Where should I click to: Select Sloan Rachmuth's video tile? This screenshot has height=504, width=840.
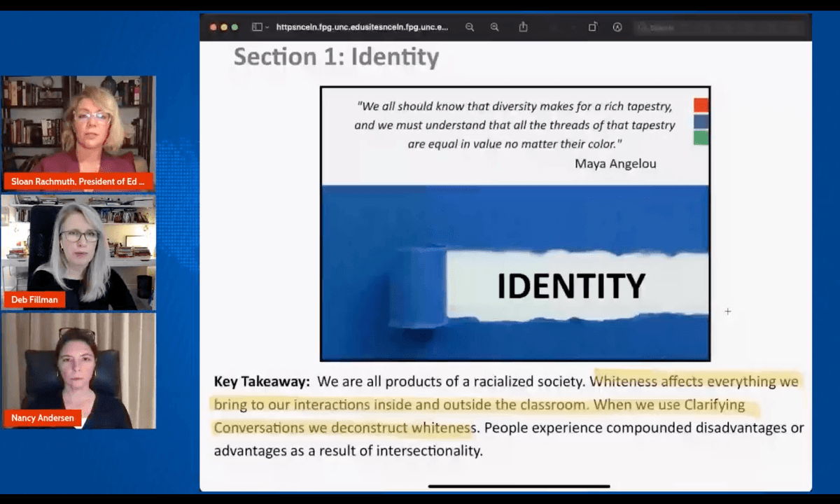click(78, 125)
